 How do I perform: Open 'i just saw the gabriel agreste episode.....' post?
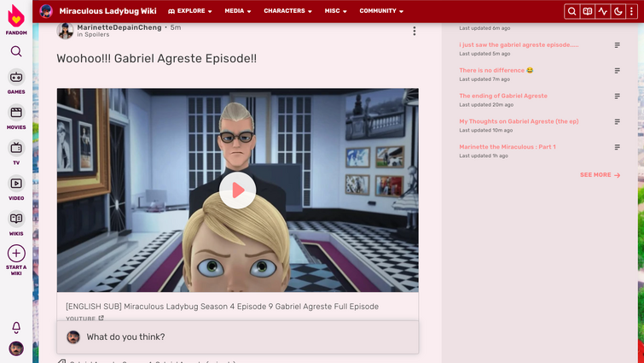click(x=519, y=44)
